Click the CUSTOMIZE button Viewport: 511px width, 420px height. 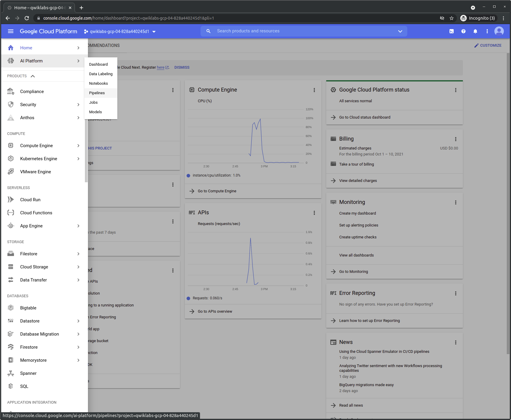click(488, 45)
